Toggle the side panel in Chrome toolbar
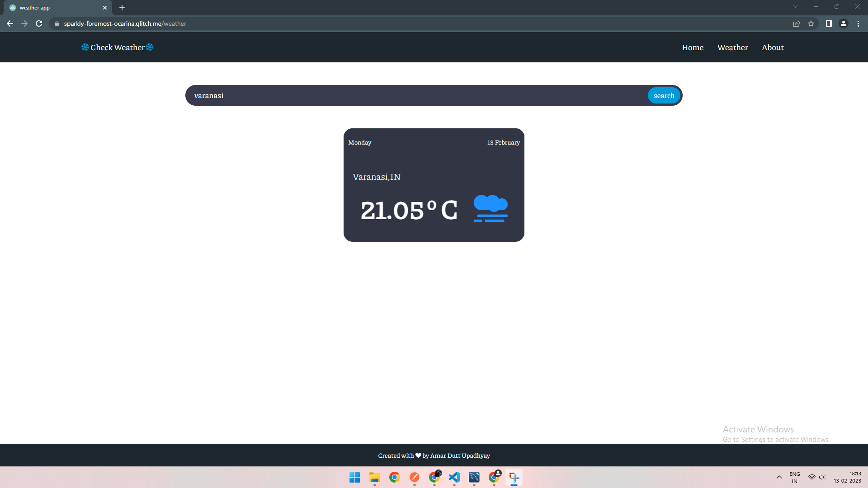 coord(829,23)
